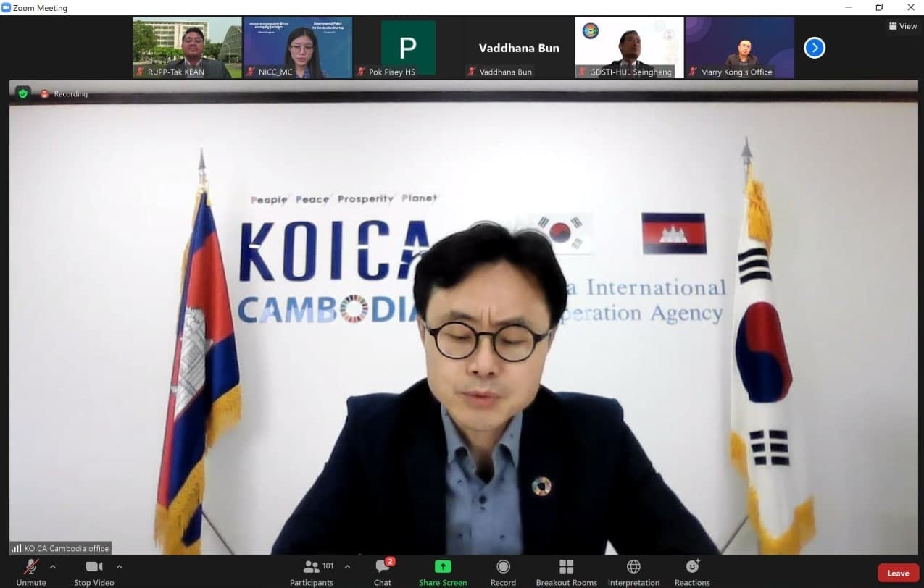Viewport: 924px width, 588px height.
Task: Start recording with Record button
Action: click(503, 572)
